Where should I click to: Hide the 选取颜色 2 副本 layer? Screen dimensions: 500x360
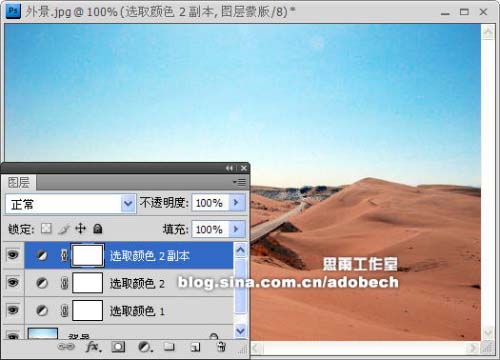(x=13, y=255)
